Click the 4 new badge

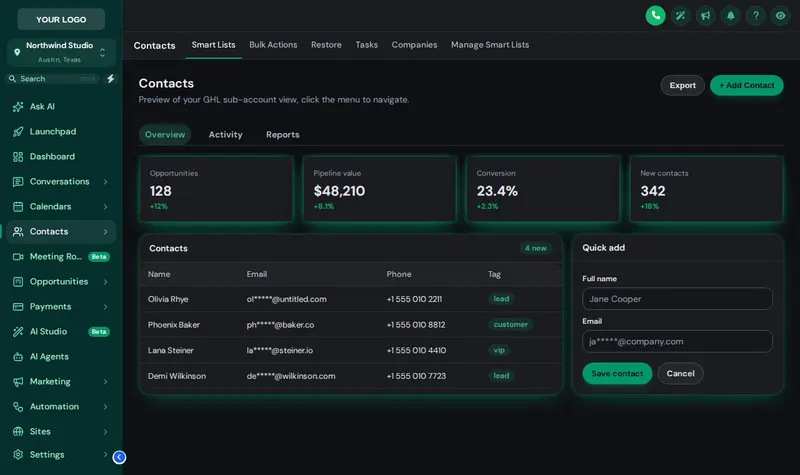point(535,248)
